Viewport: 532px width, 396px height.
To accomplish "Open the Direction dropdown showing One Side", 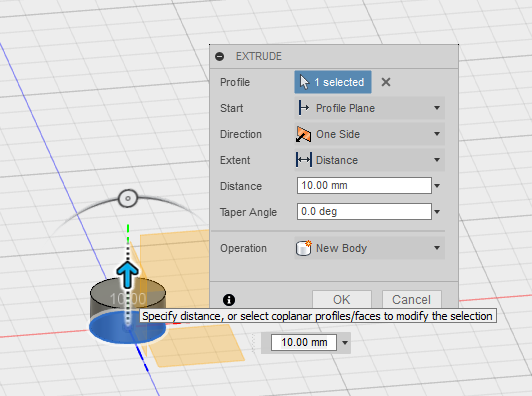I will pyautogui.click(x=369, y=134).
